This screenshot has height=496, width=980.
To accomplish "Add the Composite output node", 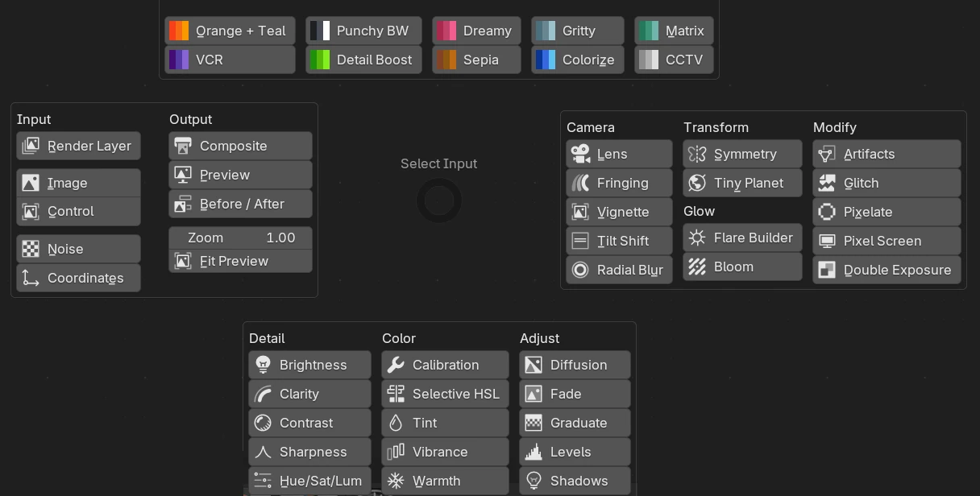I will [x=240, y=146].
